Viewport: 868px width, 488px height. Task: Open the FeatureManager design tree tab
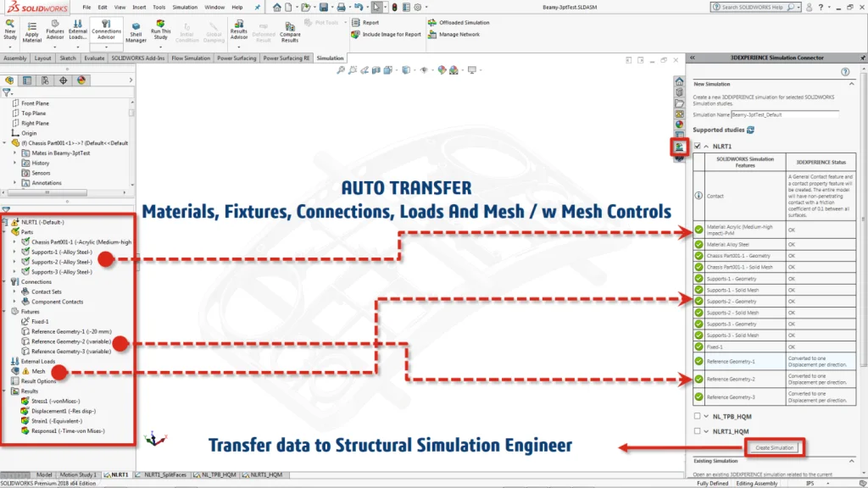pos(9,80)
